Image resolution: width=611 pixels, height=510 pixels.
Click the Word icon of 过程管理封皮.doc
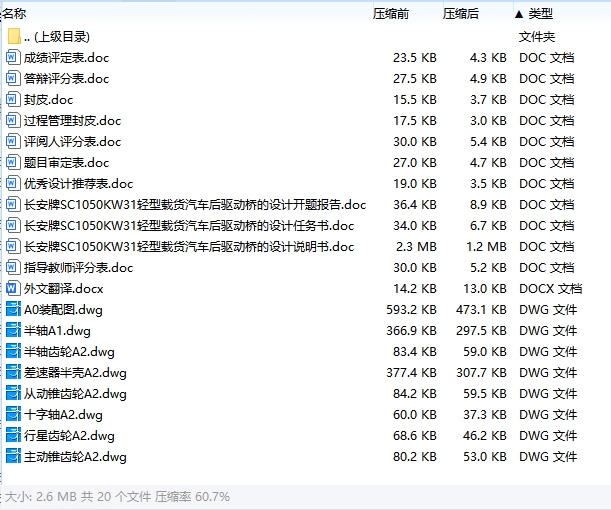tap(12, 120)
